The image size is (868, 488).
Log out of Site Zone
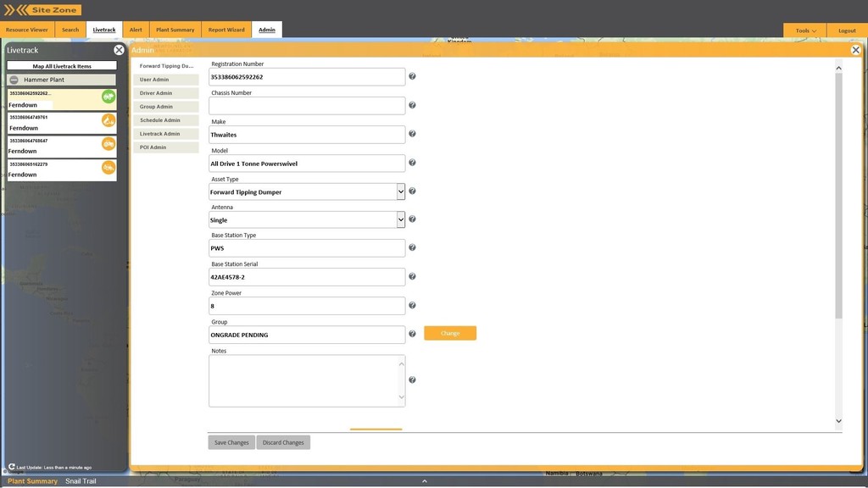pyautogui.click(x=847, y=30)
